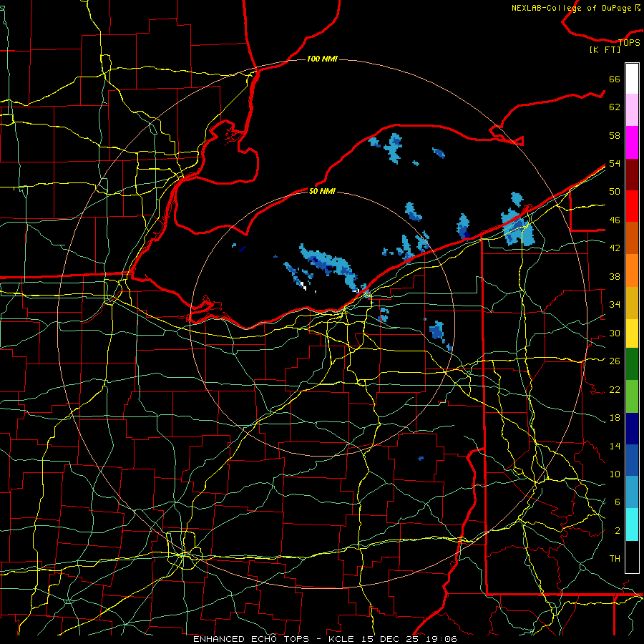644x644 pixels.
Task: Click the "50 NMI" range ring label
Action: (x=323, y=191)
